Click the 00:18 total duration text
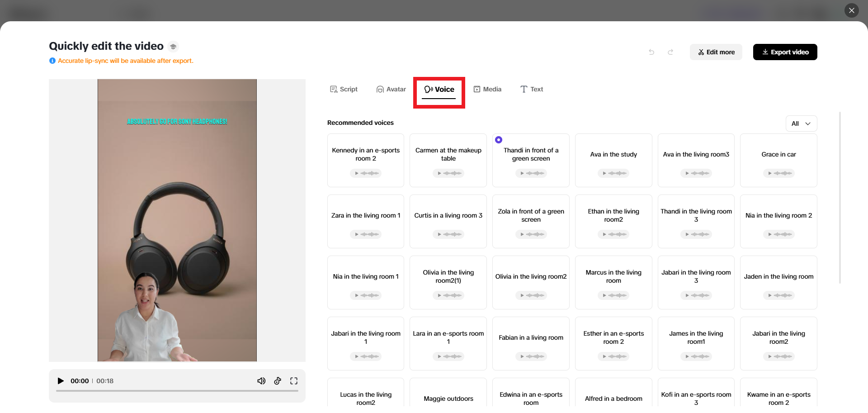Viewport: 868px width, 413px height. [105, 381]
